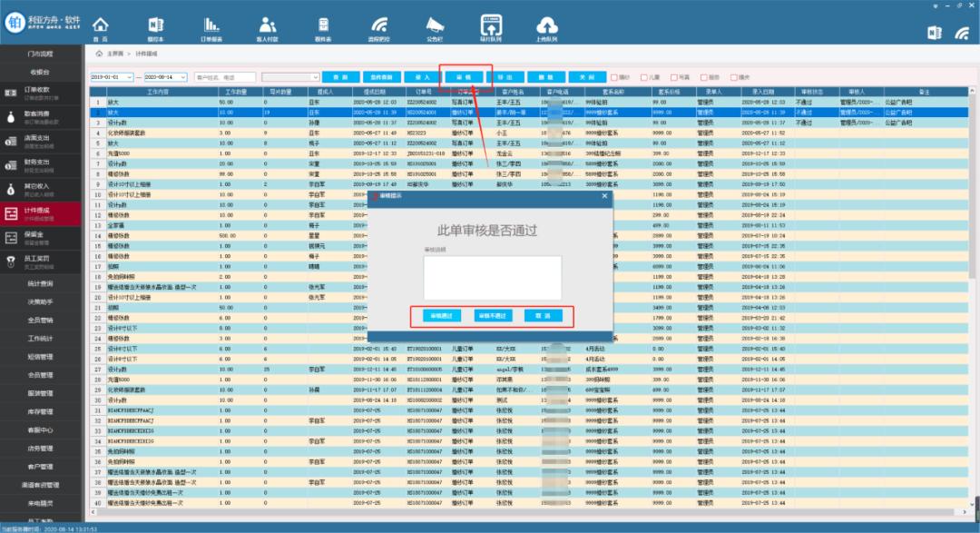Click the 导出 button
This screenshot has width=980, height=533.
505,77
